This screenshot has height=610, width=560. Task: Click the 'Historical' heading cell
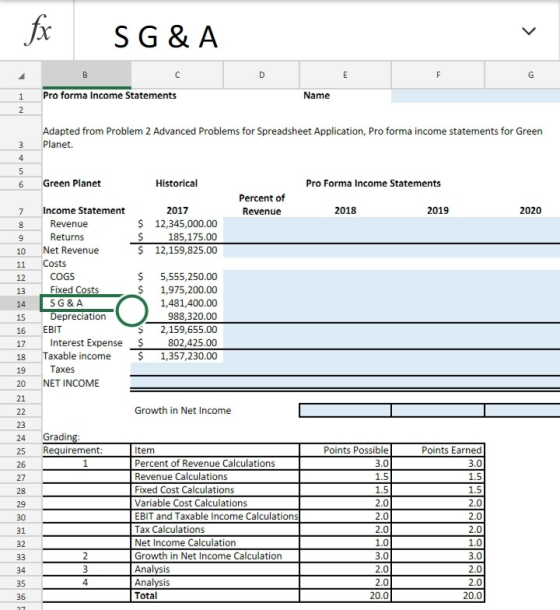pos(177,183)
